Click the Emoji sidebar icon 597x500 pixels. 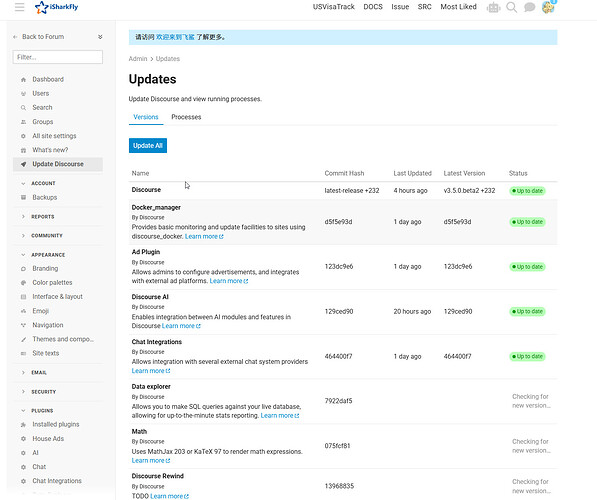[23, 311]
